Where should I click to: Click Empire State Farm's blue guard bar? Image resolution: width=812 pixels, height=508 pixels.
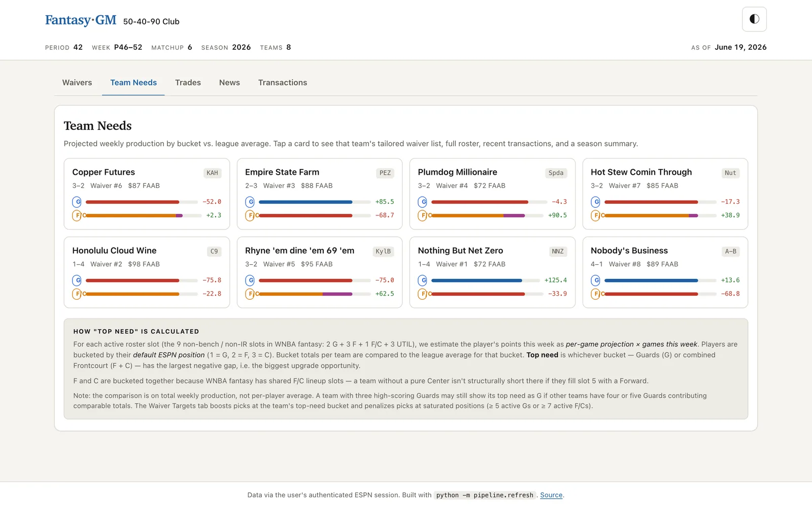pyautogui.click(x=306, y=202)
